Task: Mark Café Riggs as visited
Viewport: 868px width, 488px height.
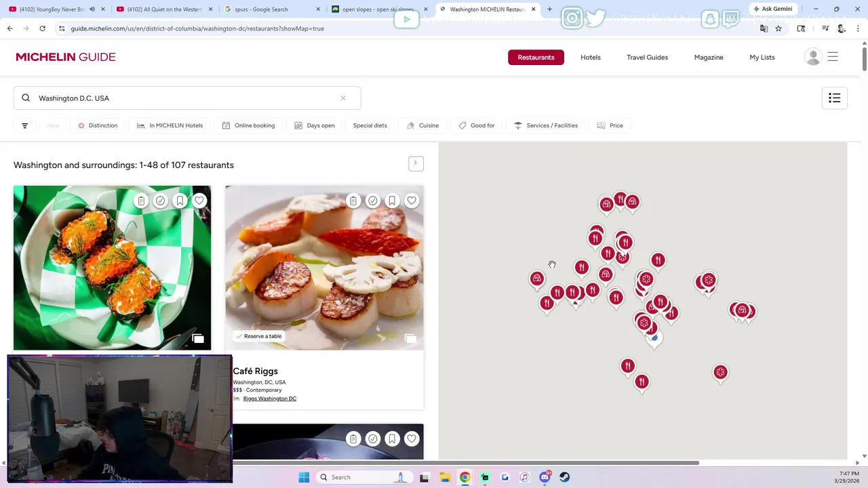Action: pos(373,201)
